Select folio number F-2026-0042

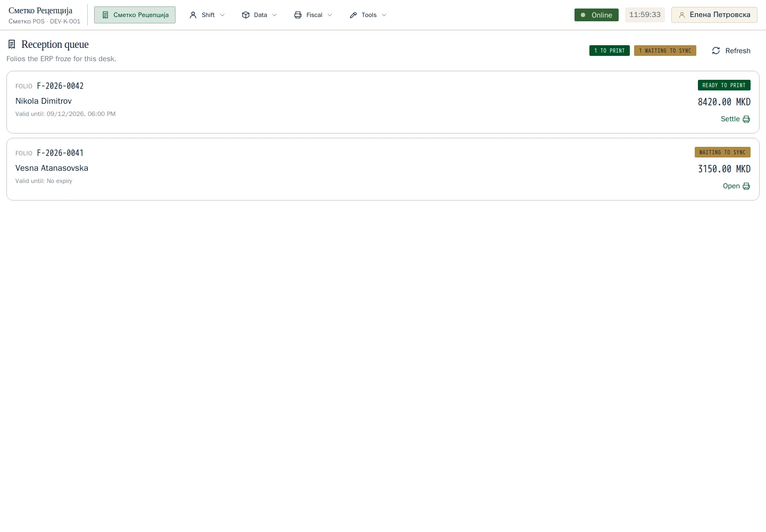tap(60, 86)
